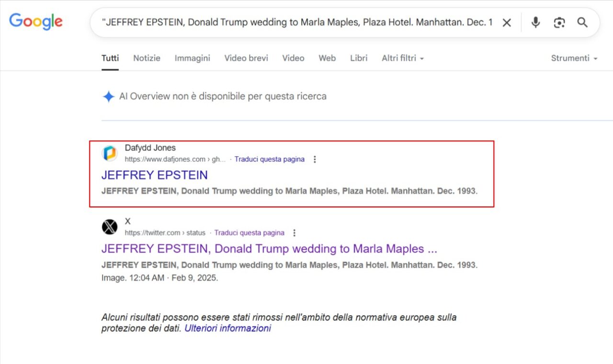The width and height of the screenshot is (613, 364).
Task: Start voice search with the microphone icon
Action: pos(535,23)
